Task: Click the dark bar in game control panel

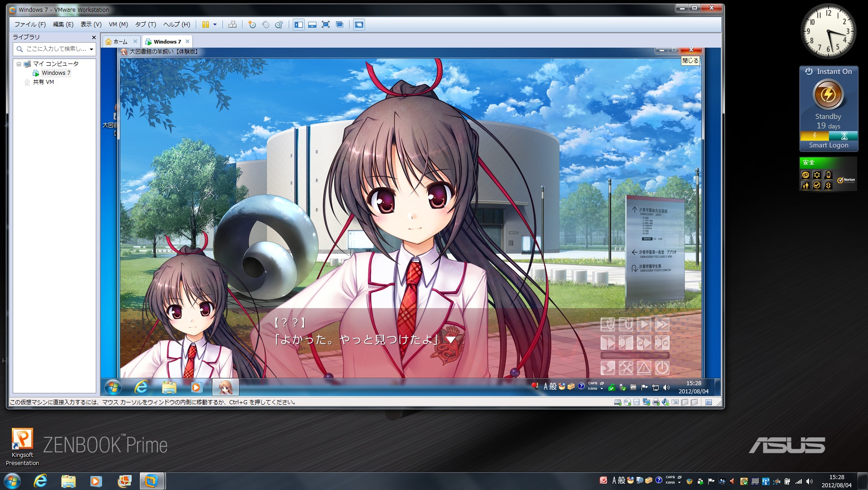Action: tap(635, 355)
